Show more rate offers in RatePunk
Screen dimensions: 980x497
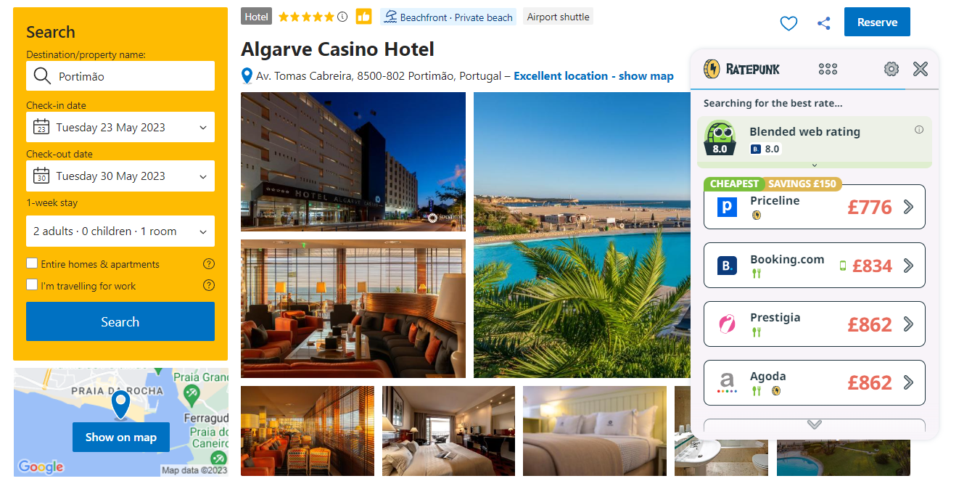pos(815,424)
